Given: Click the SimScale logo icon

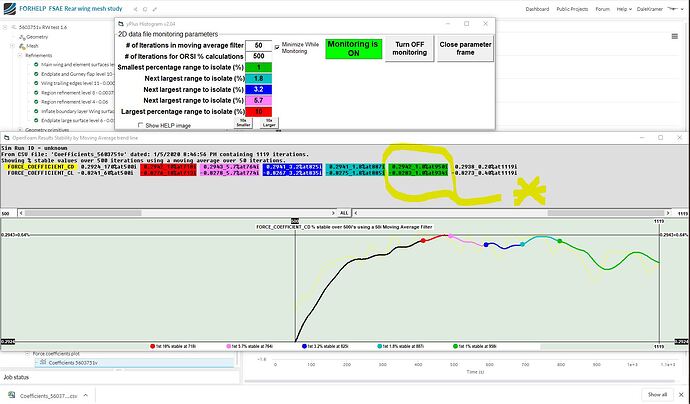Looking at the screenshot, I should (x=9, y=9).
